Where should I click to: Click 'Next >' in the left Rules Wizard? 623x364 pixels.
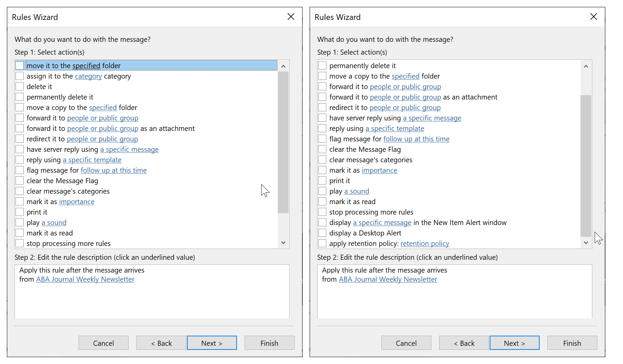pyautogui.click(x=212, y=343)
